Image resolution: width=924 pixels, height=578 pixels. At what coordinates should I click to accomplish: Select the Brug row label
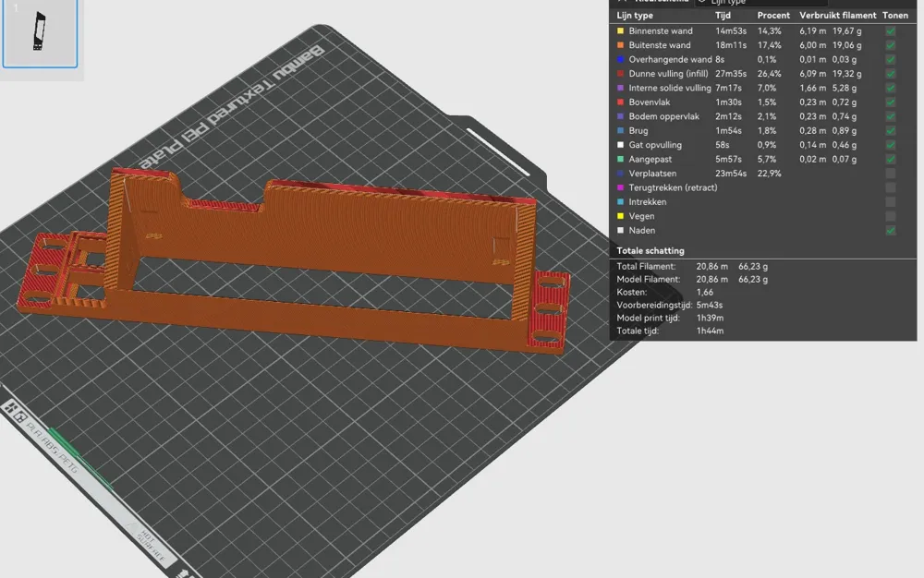[638, 131]
